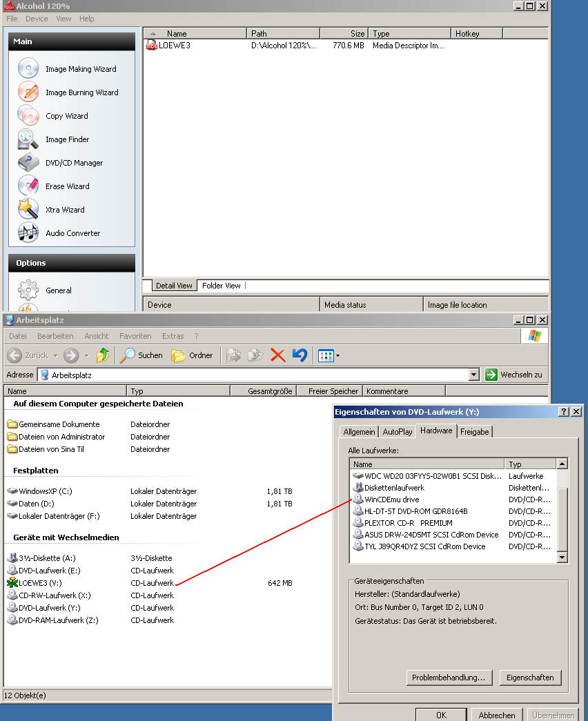This screenshot has height=721, width=588.
Task: Select HL-DT-ST DVD-ROM GDR8164B row
Action: [410, 511]
